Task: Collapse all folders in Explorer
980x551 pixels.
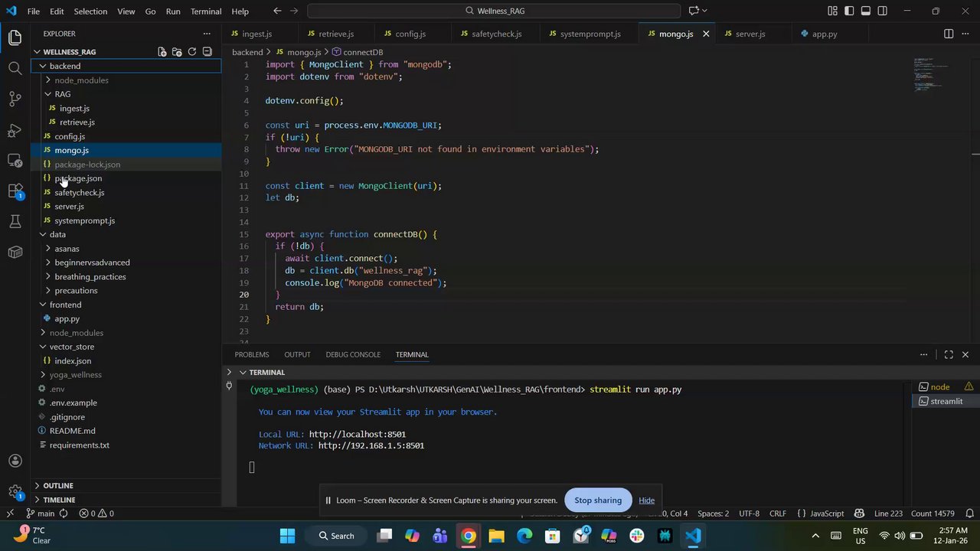Action: (207, 52)
